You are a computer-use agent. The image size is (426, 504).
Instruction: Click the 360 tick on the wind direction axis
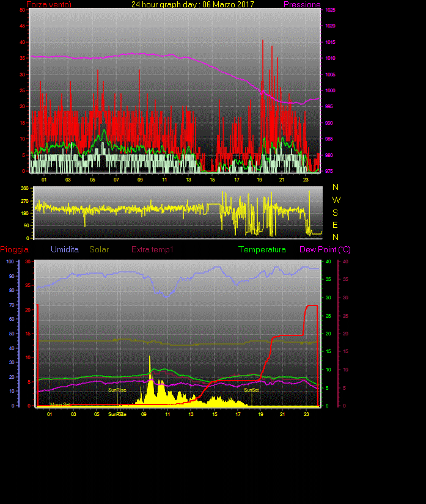tap(25, 189)
